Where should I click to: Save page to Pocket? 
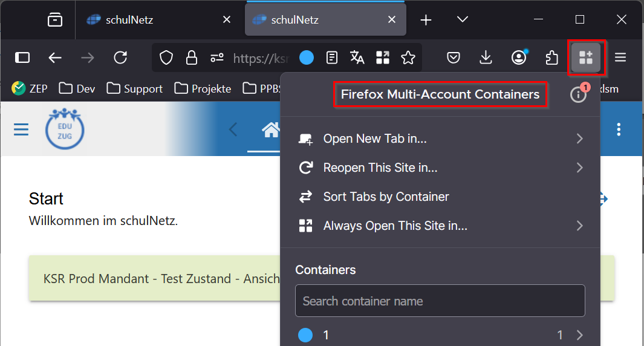point(453,57)
